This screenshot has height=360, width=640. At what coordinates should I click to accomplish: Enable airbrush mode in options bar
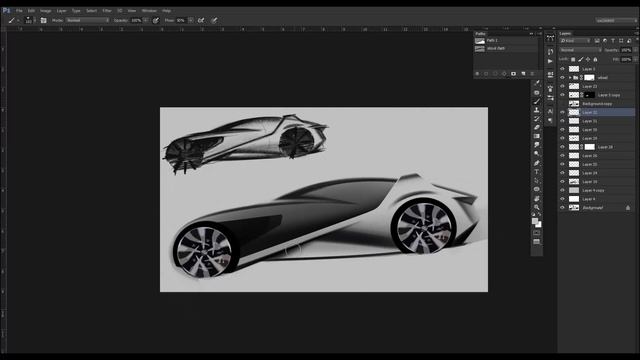201,20
